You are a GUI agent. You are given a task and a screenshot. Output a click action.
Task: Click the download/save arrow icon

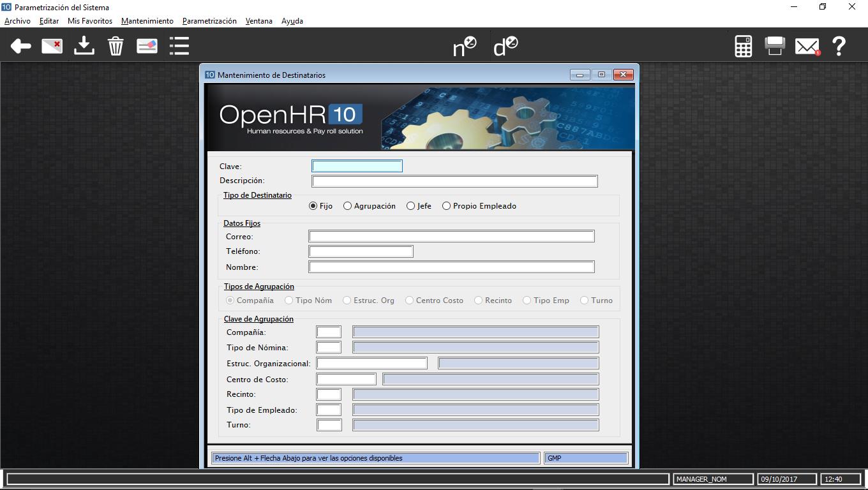84,46
